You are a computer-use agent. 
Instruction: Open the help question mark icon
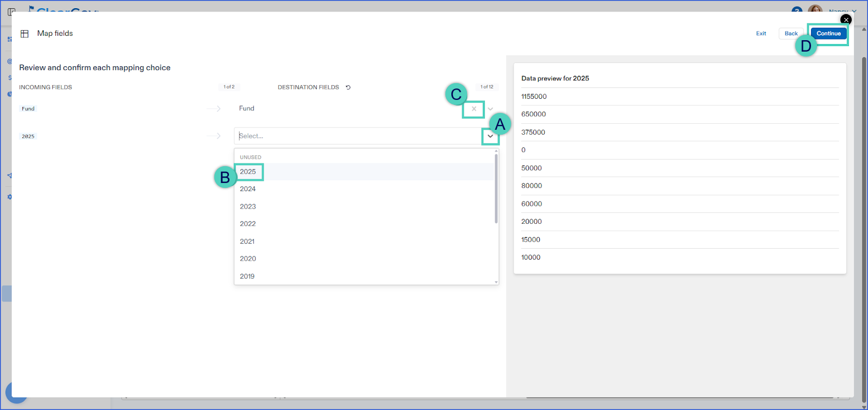pyautogui.click(x=797, y=10)
